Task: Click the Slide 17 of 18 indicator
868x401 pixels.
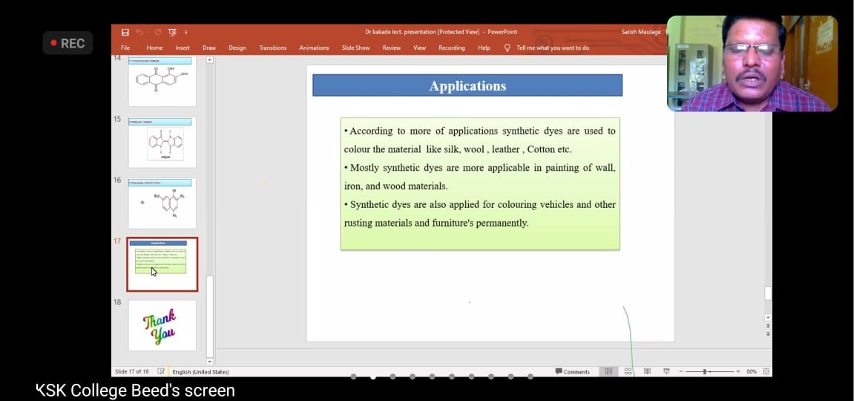Action: click(x=132, y=371)
